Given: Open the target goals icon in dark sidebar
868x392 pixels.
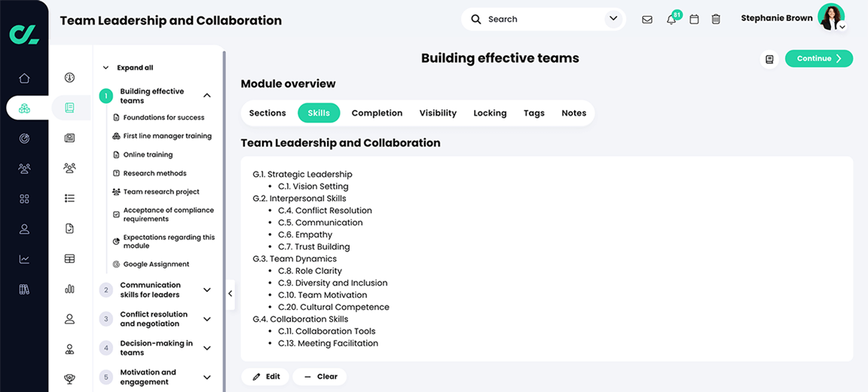Looking at the screenshot, I should 24,139.
